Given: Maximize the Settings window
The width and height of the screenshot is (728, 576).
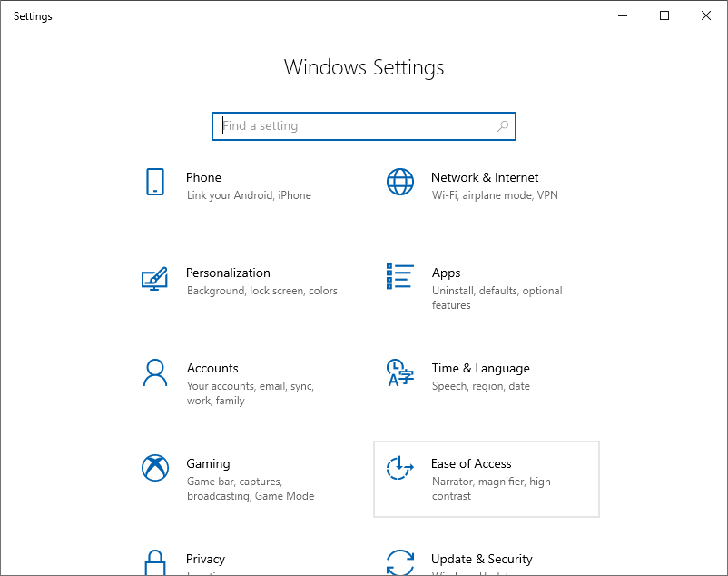Looking at the screenshot, I should click(x=664, y=15).
